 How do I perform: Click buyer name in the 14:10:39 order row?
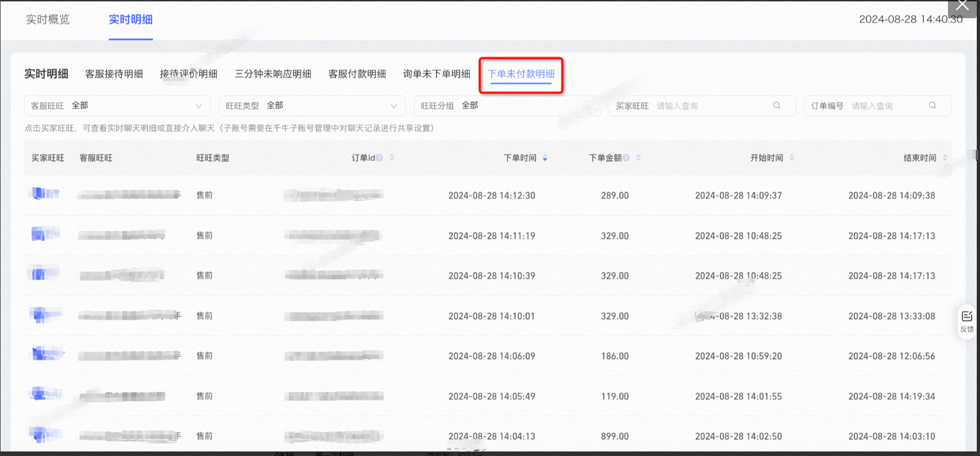click(x=43, y=274)
